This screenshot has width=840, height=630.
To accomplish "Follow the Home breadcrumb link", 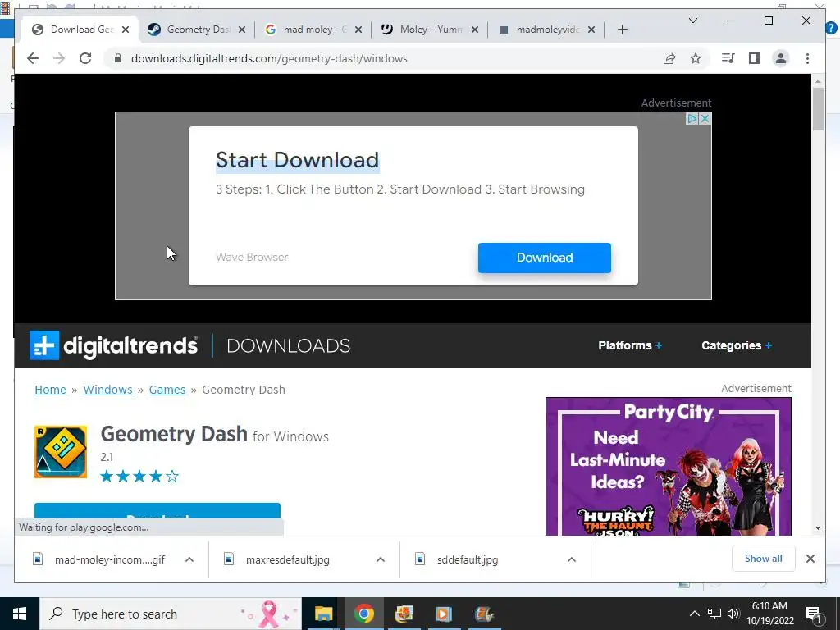I will (x=50, y=390).
